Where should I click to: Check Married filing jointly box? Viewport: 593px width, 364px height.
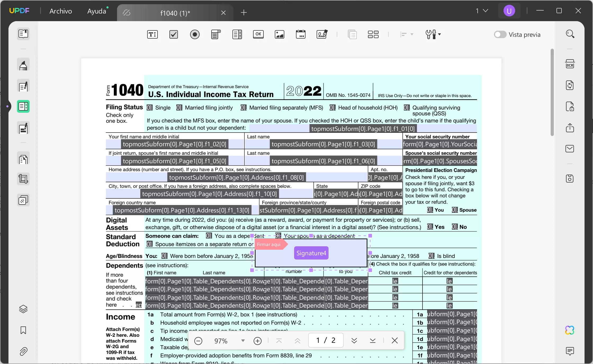point(179,108)
